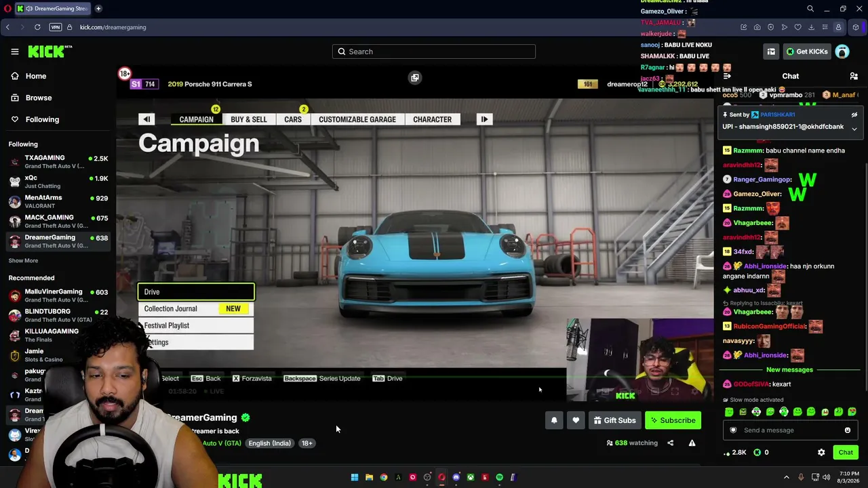
Task: Open BLINDTUBORG recommended channel
Action: (58, 315)
